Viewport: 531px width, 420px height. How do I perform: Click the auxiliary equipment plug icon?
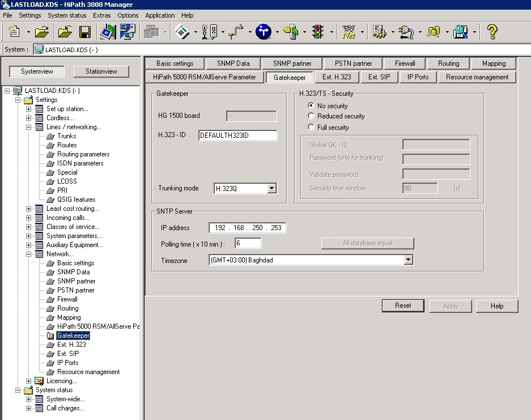406,32
